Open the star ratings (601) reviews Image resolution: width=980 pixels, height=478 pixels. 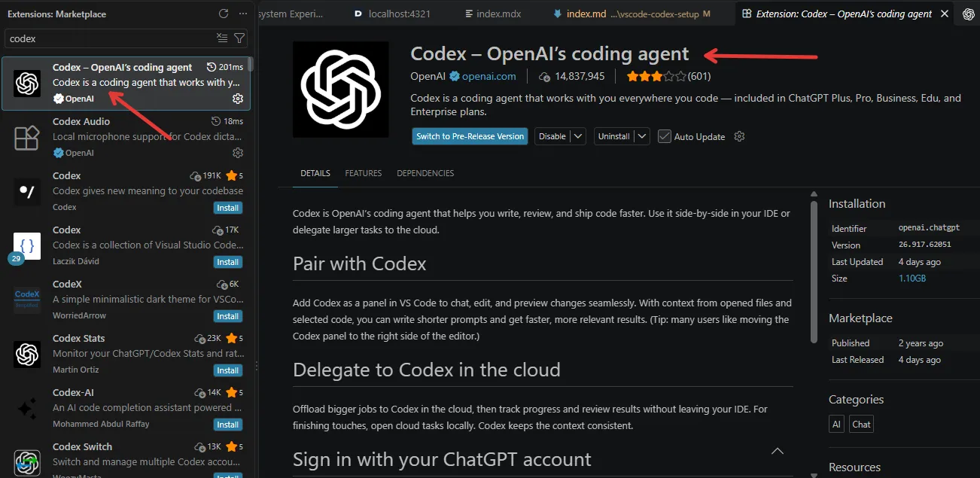pos(668,76)
